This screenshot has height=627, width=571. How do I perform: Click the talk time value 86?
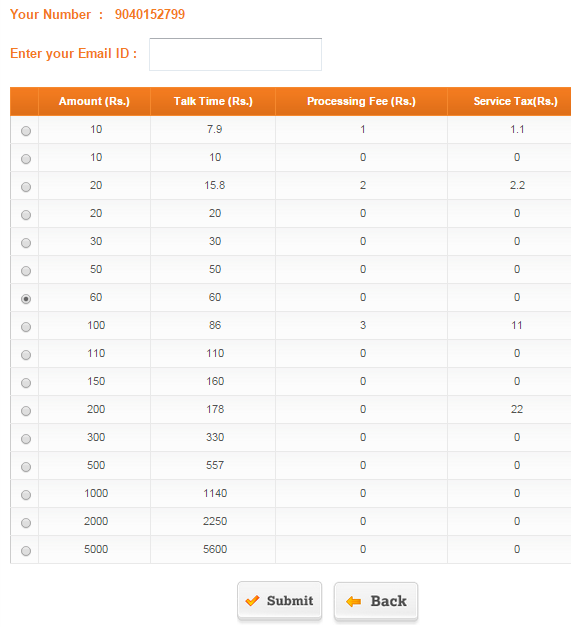tap(215, 325)
